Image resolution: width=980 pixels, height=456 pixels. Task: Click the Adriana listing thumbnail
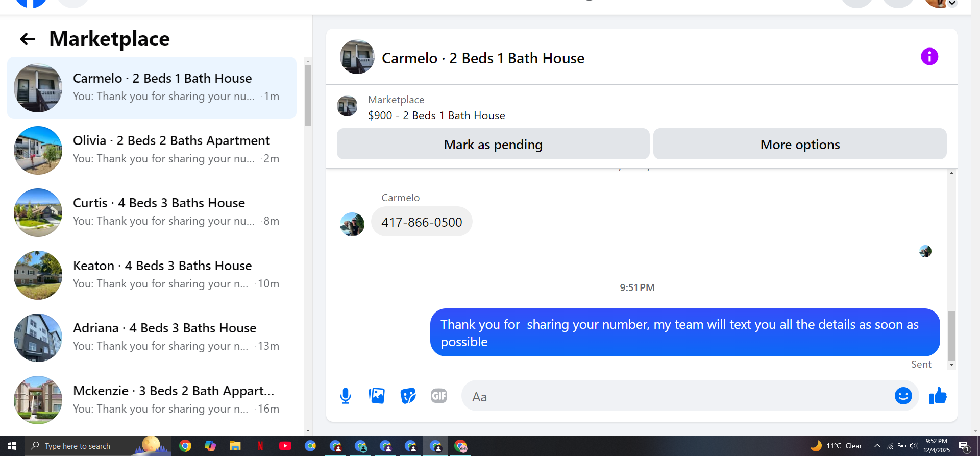[x=38, y=338]
